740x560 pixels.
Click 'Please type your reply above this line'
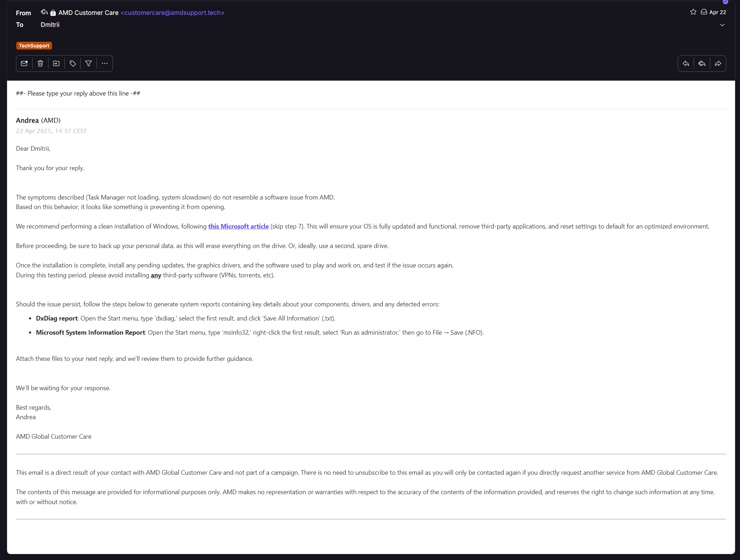(x=78, y=93)
